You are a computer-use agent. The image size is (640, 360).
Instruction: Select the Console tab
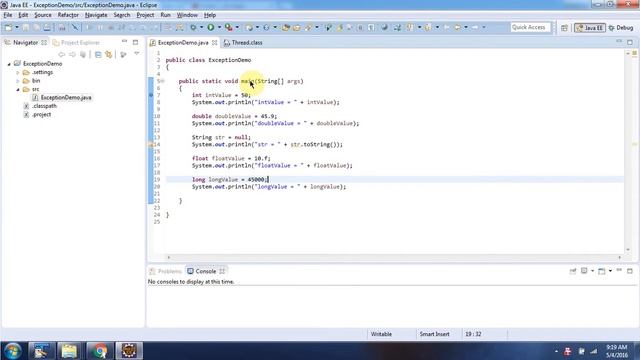click(x=206, y=271)
